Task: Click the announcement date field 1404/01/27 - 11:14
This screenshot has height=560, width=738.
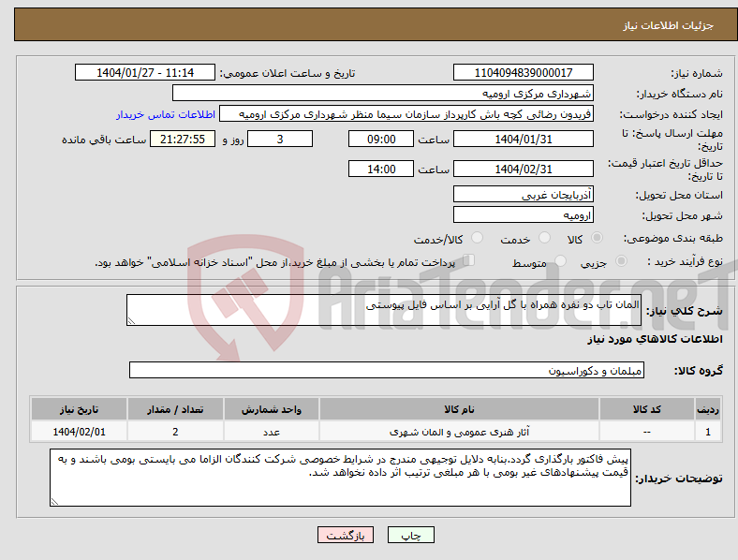Action: click(145, 72)
